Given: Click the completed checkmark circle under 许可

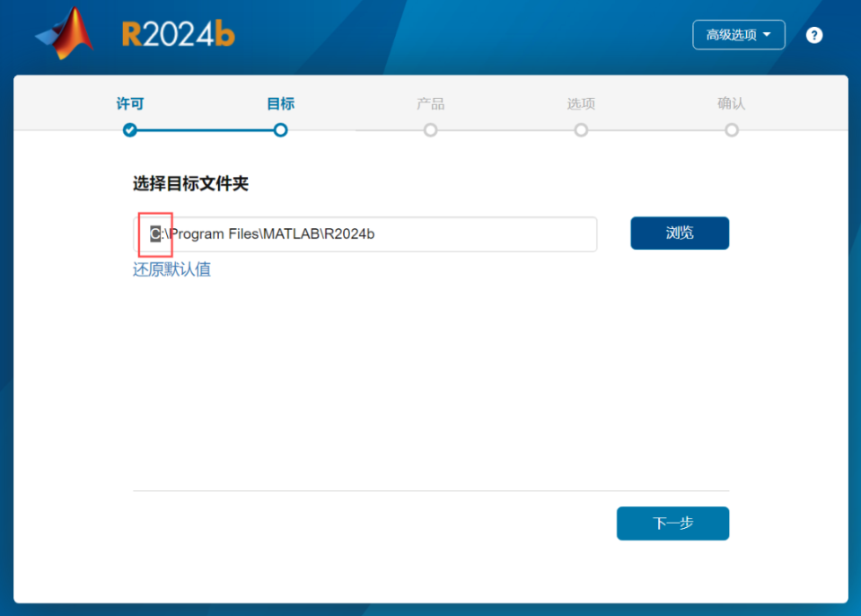Looking at the screenshot, I should pos(130,130).
